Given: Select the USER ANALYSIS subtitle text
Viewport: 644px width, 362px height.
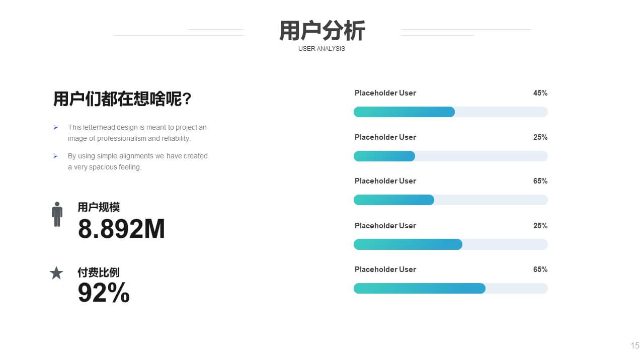Looking at the screenshot, I should (x=321, y=49).
